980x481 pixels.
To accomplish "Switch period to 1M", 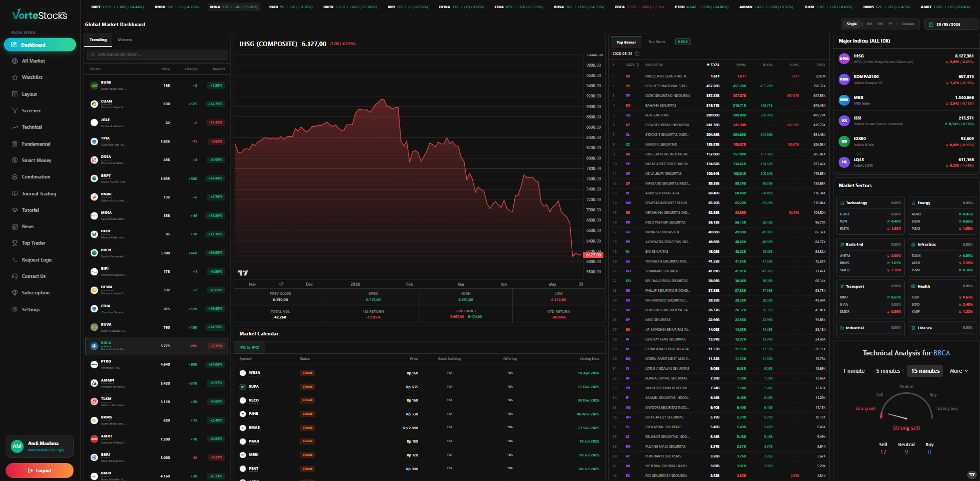I will (x=880, y=24).
